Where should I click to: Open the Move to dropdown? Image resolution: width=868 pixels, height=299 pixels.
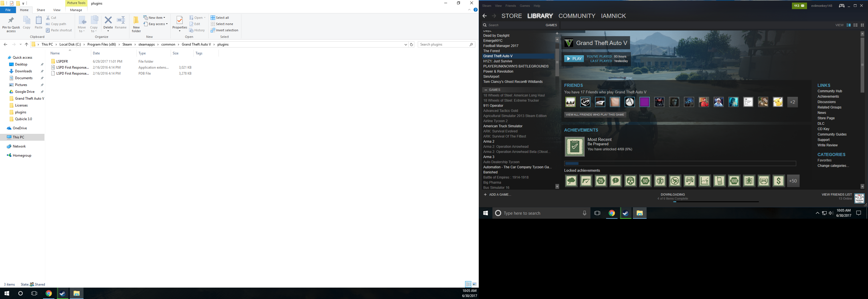82,24
